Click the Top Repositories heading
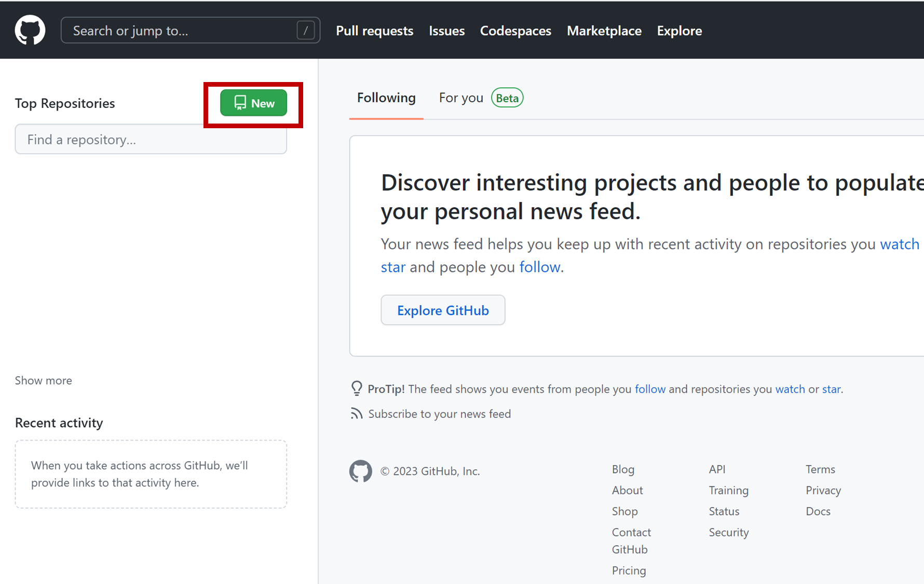The image size is (924, 584). 65,103
